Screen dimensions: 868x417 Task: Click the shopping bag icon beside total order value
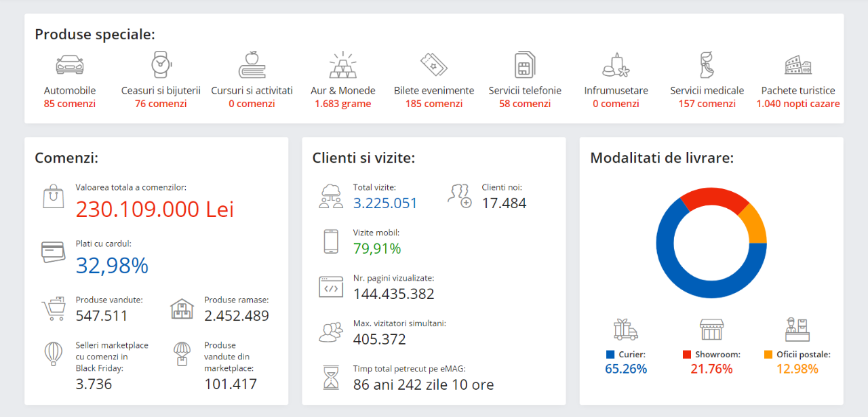tap(54, 197)
